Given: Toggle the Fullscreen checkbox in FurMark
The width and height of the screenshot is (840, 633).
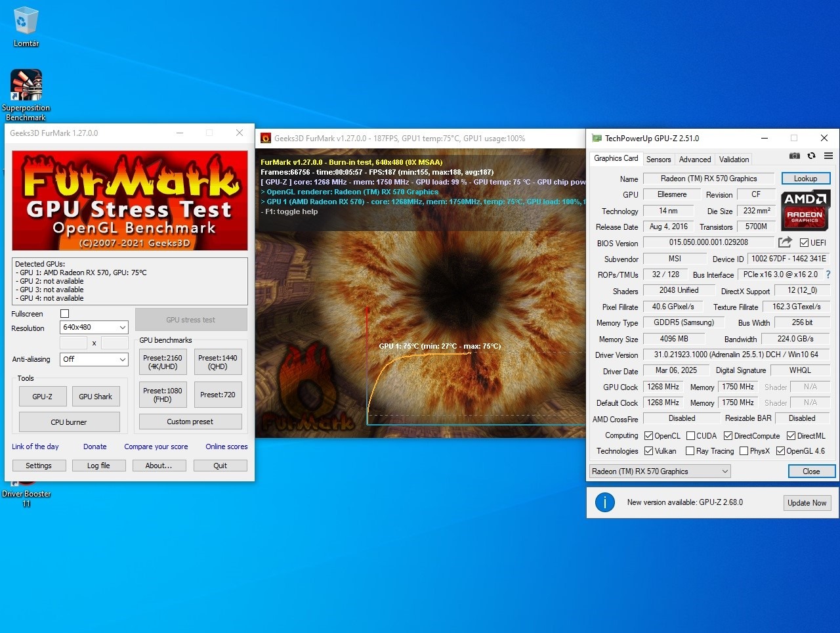Looking at the screenshot, I should pyautogui.click(x=64, y=314).
